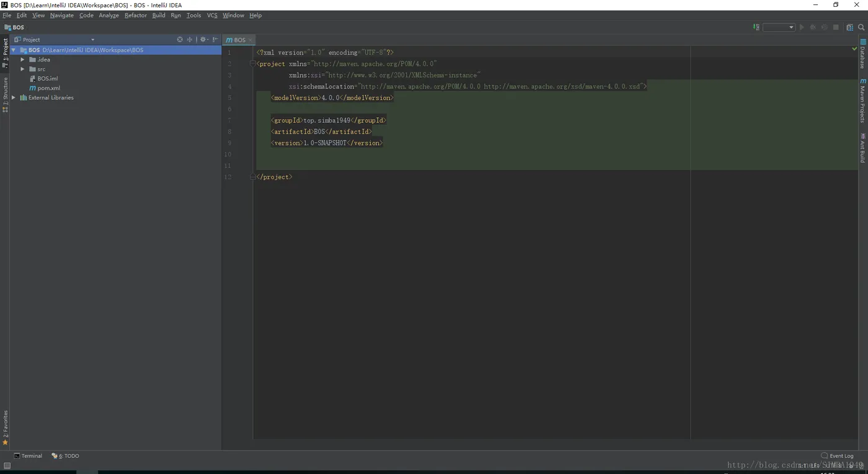
Task: Open the Run menu
Action: coord(176,16)
